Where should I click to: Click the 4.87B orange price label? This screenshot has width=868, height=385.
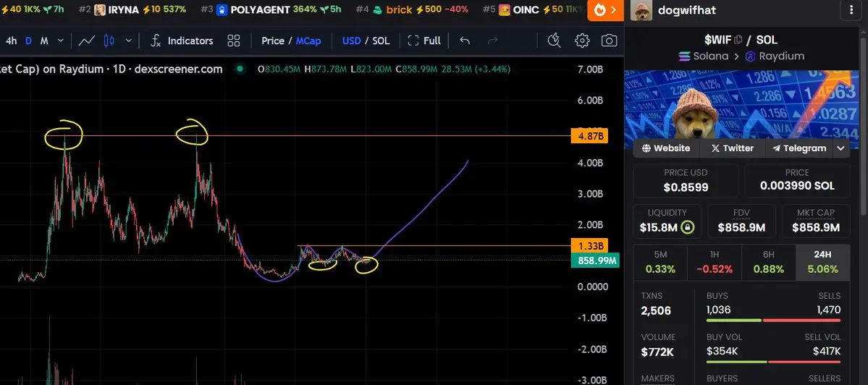(x=589, y=136)
